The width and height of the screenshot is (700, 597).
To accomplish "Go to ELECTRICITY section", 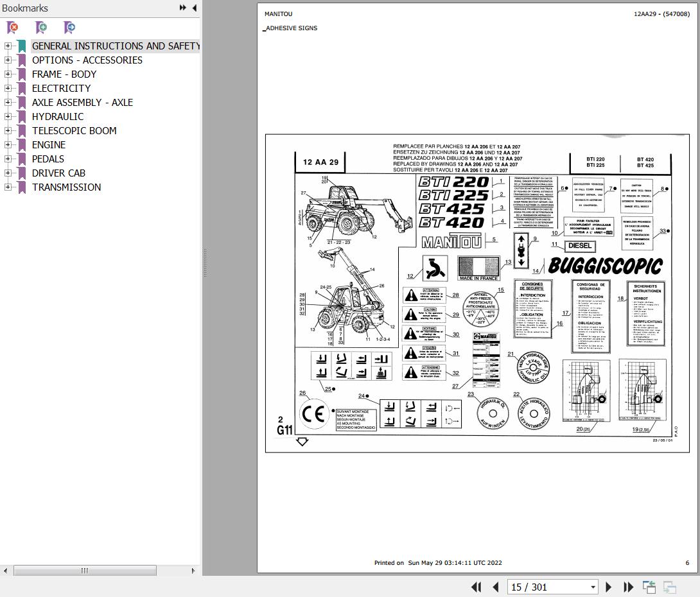I will [61, 89].
